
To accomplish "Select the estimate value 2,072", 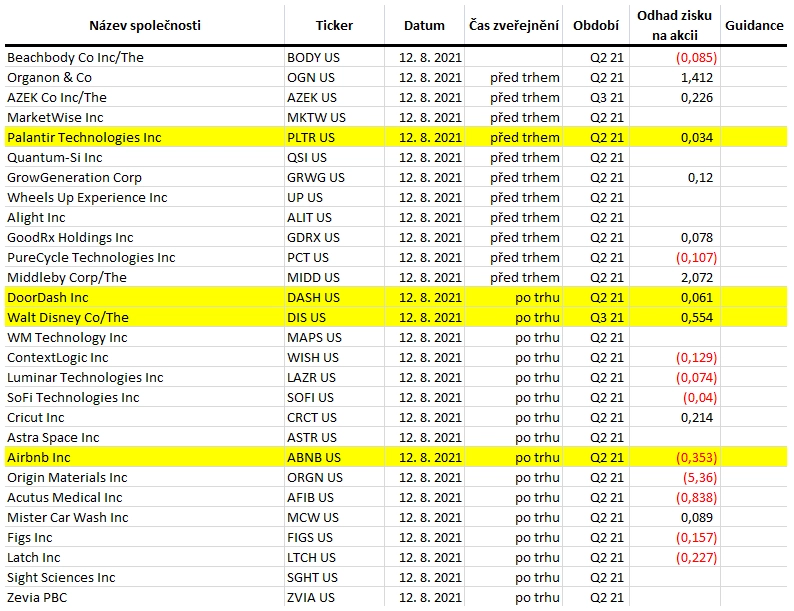I will click(697, 277).
